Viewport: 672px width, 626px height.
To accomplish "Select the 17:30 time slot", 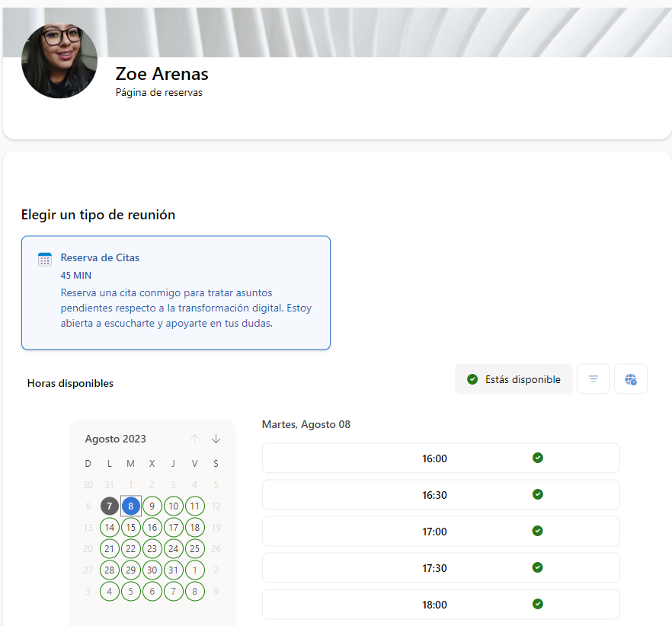I will 434,567.
